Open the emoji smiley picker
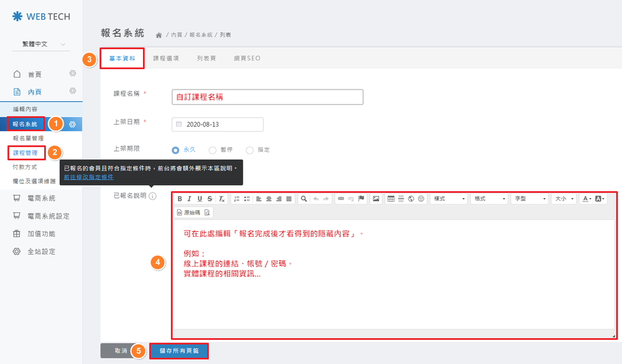This screenshot has height=364, width=622. (x=421, y=199)
